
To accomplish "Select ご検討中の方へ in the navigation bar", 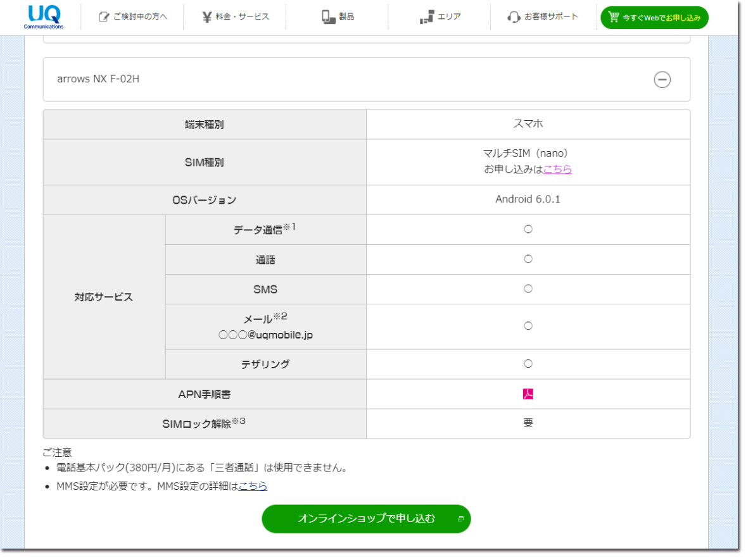I will point(140,17).
